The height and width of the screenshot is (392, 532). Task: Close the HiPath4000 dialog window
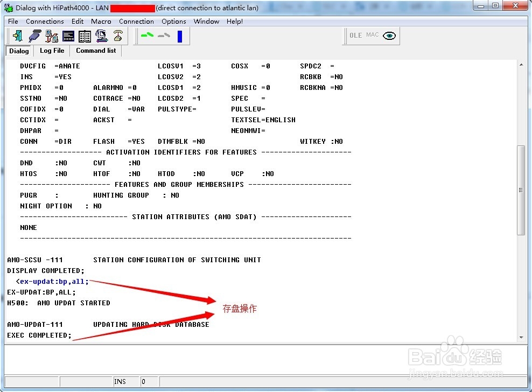click(x=515, y=6)
